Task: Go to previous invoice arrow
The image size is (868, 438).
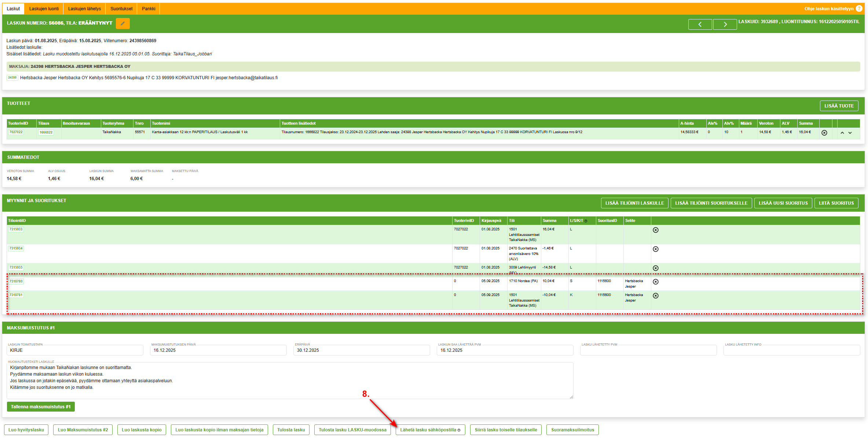Action: [x=700, y=24]
